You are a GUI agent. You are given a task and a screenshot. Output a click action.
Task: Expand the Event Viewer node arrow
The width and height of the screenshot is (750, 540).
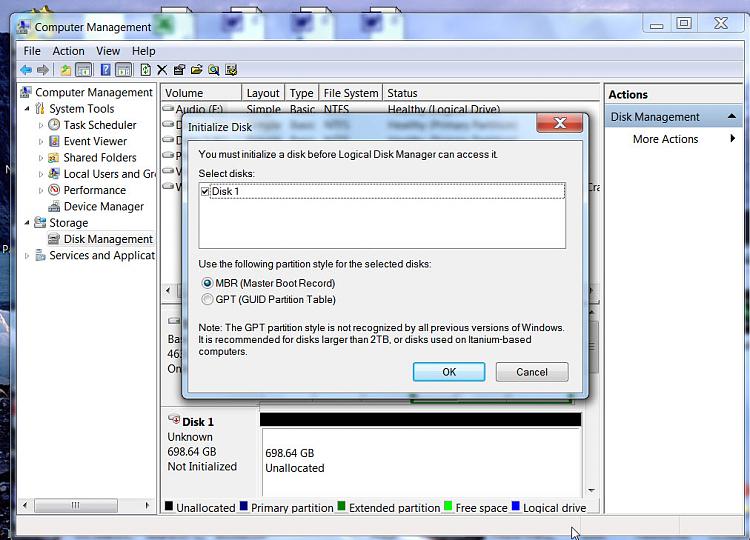41,142
